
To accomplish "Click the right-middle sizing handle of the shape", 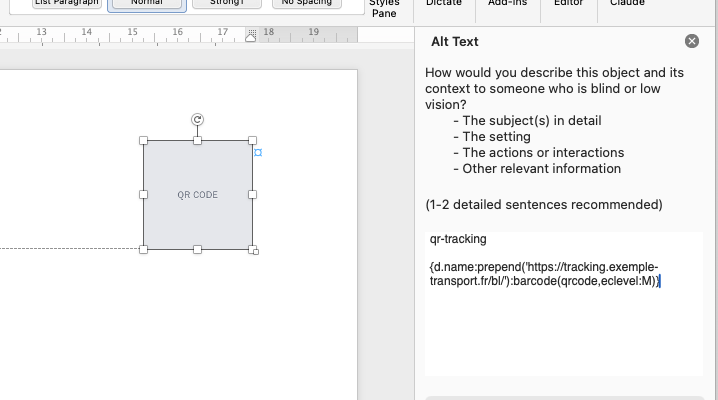I will coord(252,195).
